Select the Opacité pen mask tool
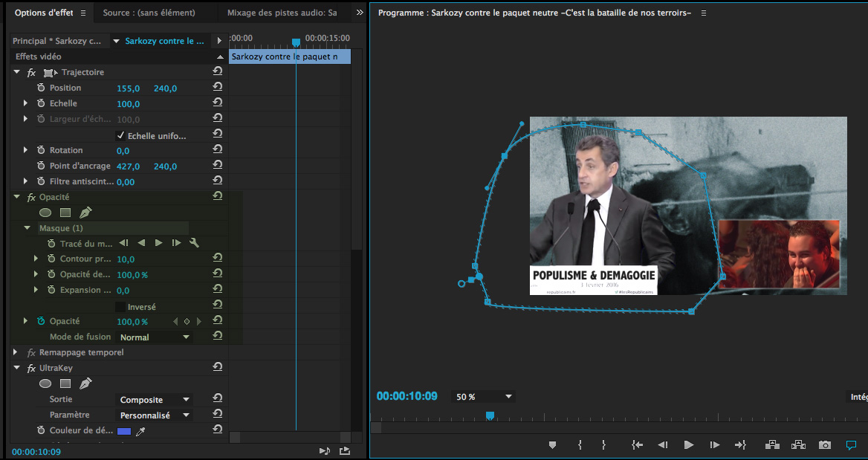This screenshot has height=460, width=868. point(85,213)
